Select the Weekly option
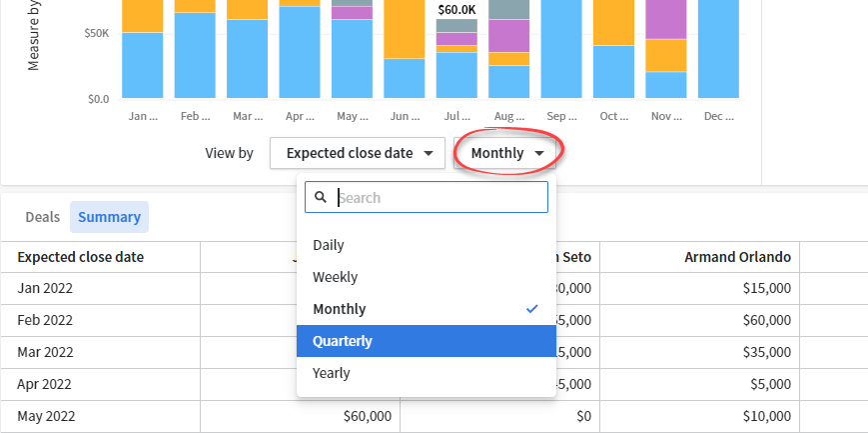Viewport: 868px width, 433px height. tap(427, 277)
